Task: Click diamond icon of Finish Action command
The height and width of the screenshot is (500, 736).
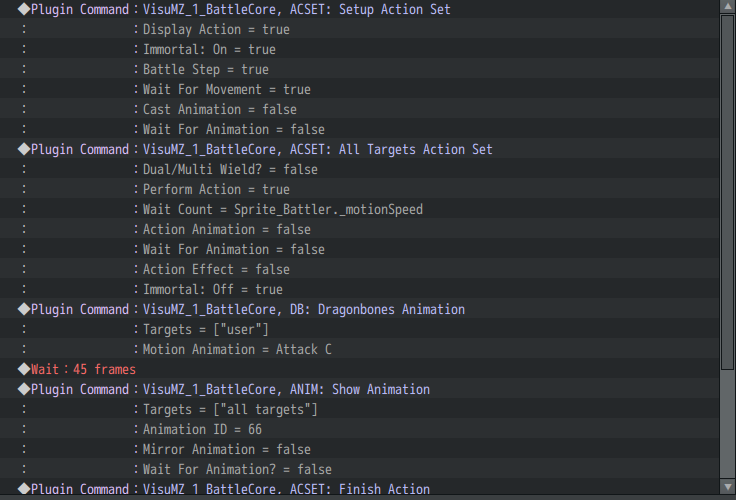Action: [23, 490]
